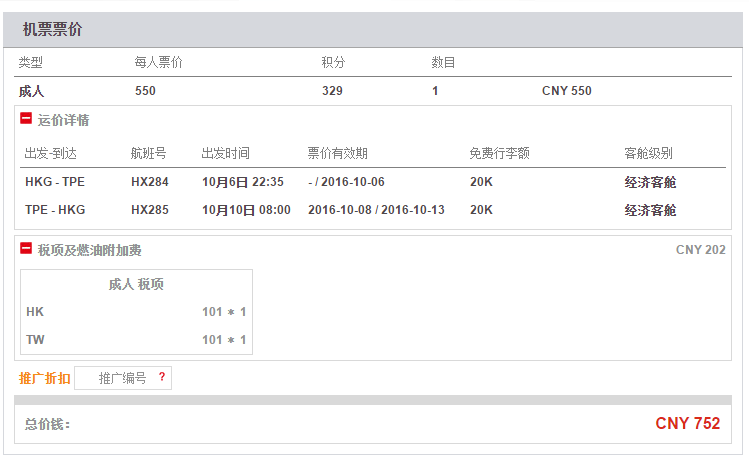This screenshot has width=749, height=462.
Task: Click the HKG - TPE route cell
Action: (55, 182)
